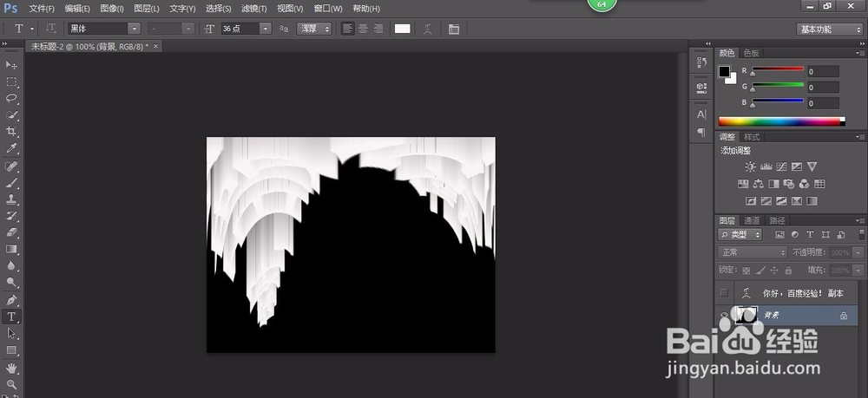Click the text color swatch in options bar
Image resolution: width=868 pixels, height=398 pixels.
pyautogui.click(x=403, y=29)
